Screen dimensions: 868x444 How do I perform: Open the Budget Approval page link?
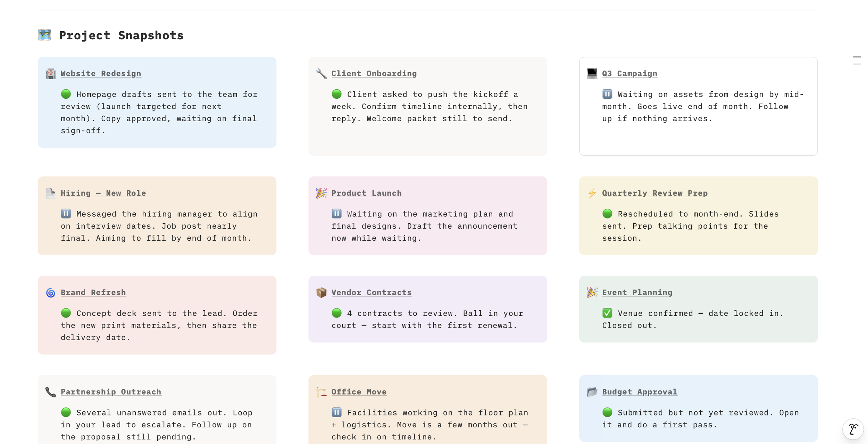pos(640,392)
